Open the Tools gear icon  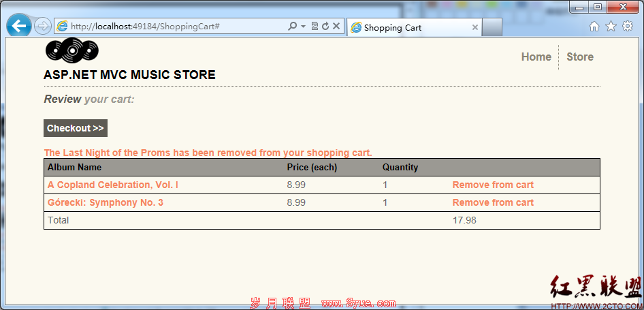click(x=628, y=27)
